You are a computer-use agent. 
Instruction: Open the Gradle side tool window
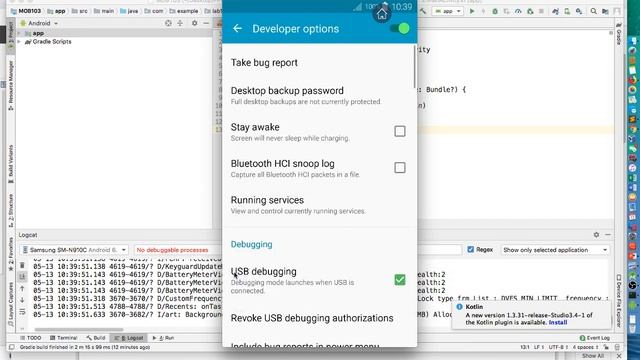coord(619,33)
